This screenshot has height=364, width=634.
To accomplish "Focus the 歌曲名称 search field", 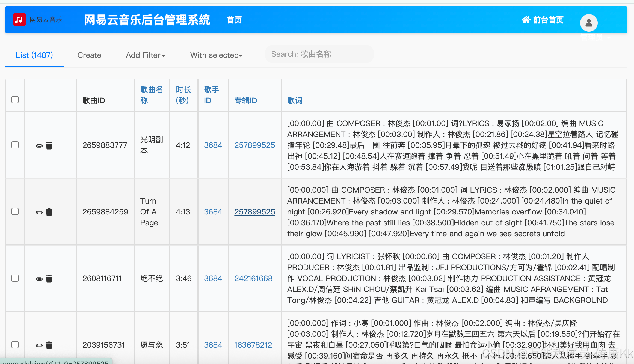I will (319, 54).
